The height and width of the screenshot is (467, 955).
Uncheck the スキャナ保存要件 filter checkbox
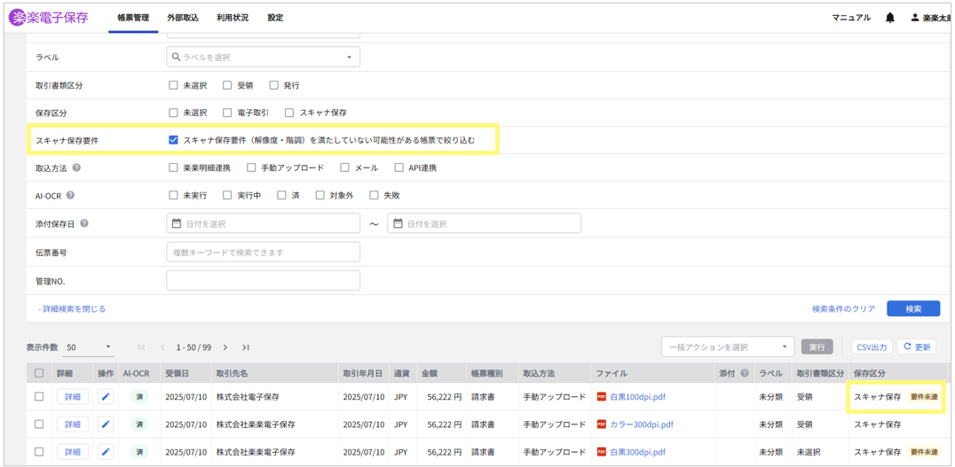click(x=174, y=141)
